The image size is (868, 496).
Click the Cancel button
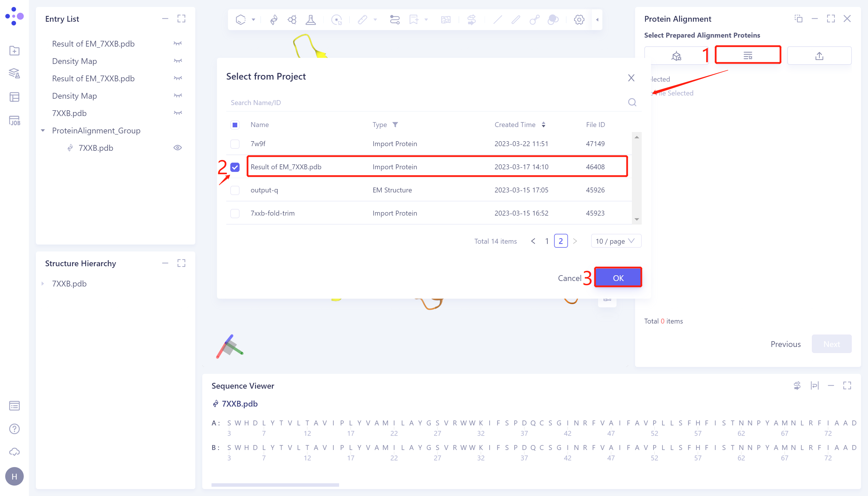pyautogui.click(x=569, y=278)
